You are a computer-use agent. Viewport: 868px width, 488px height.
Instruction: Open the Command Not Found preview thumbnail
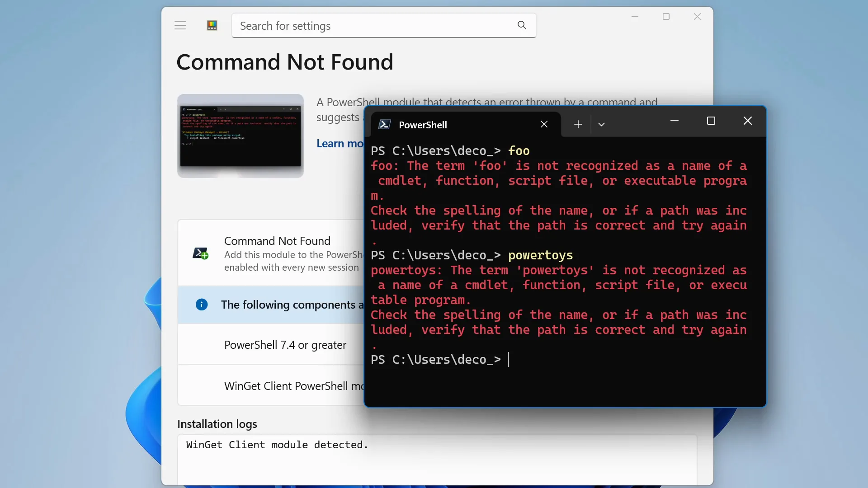[241, 136]
